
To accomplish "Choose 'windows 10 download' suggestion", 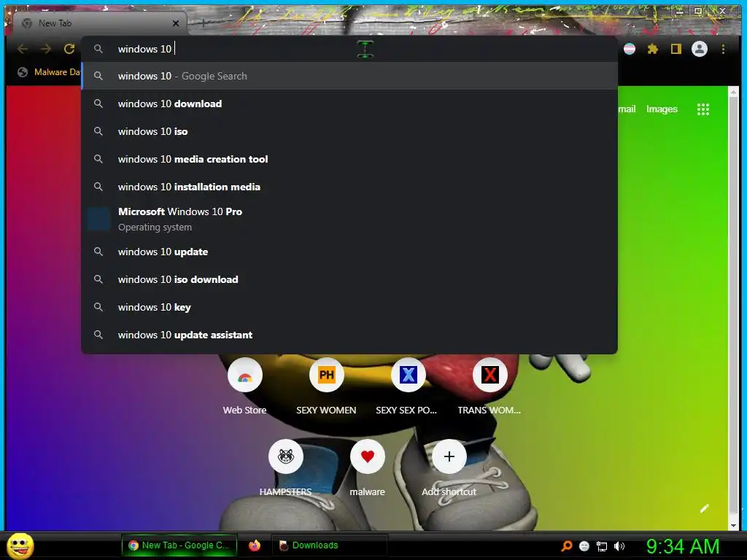I will (349, 104).
